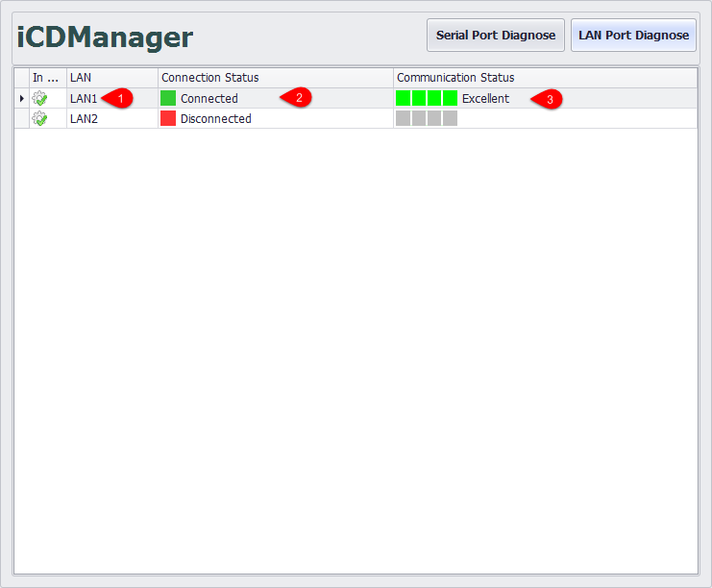Click the green Connected status square
Image resolution: width=712 pixels, height=588 pixels.
[x=168, y=98]
